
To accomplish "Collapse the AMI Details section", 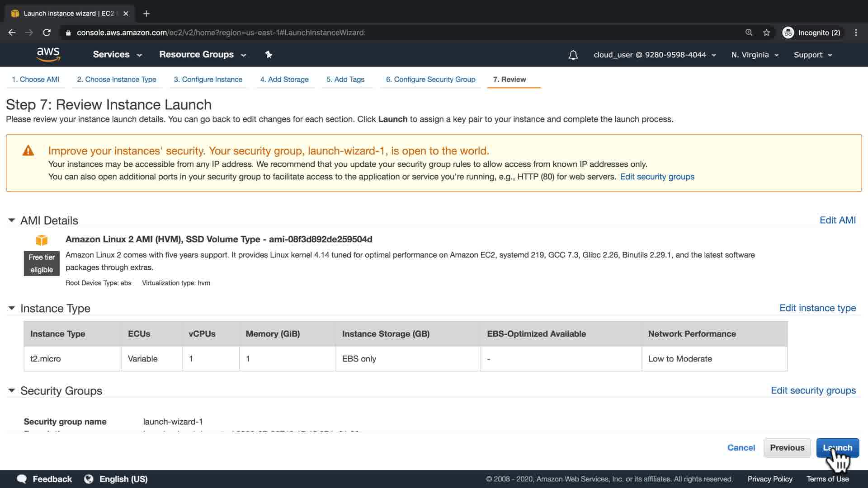I will 12,220.
